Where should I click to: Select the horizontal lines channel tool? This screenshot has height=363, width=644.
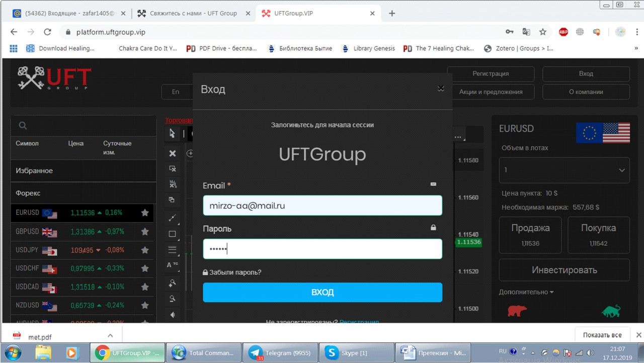coord(172,250)
